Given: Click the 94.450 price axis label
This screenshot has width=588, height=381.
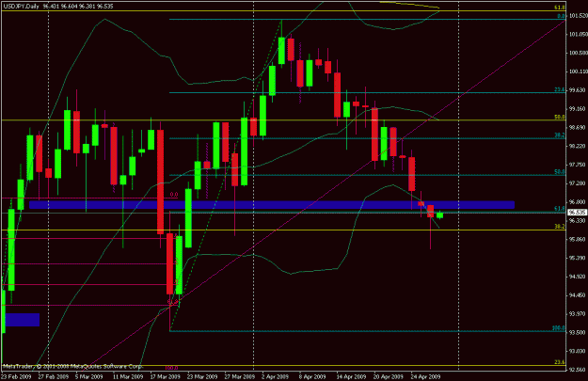Looking at the screenshot, I should click(578, 295).
